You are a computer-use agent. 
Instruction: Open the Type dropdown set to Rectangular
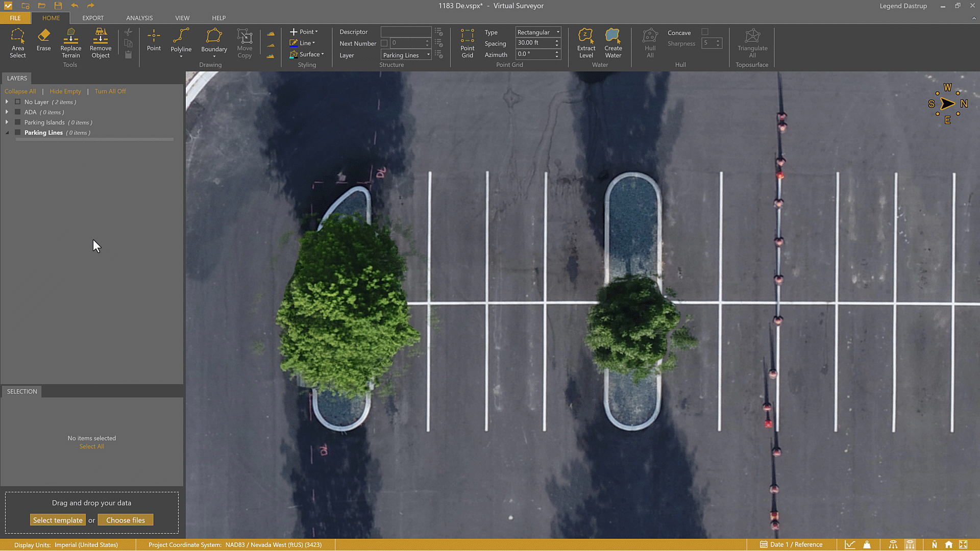(538, 32)
